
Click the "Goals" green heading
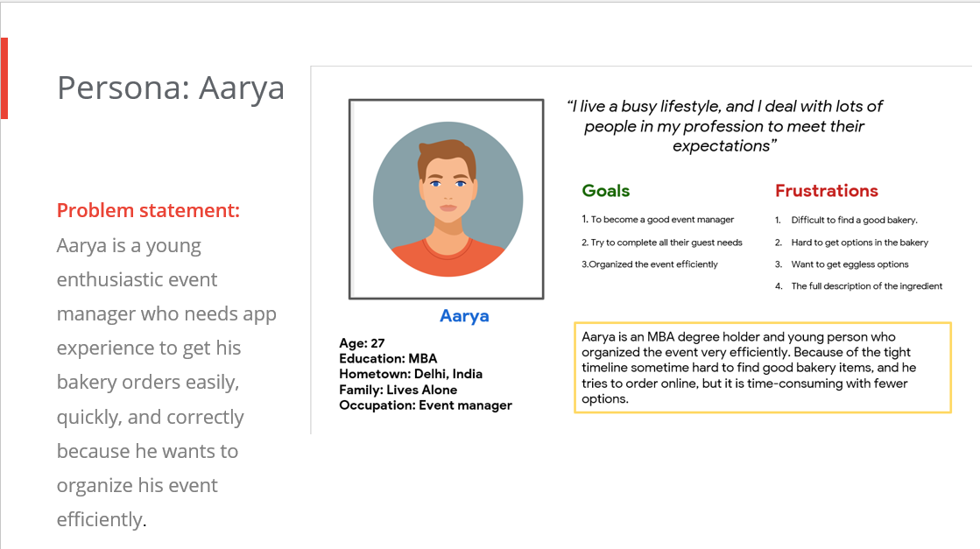[606, 191]
